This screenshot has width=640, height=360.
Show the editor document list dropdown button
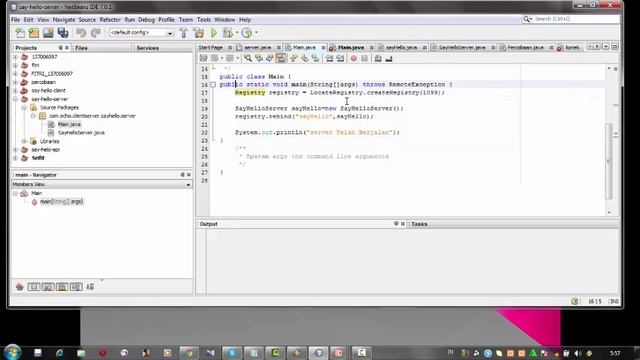click(x=606, y=47)
